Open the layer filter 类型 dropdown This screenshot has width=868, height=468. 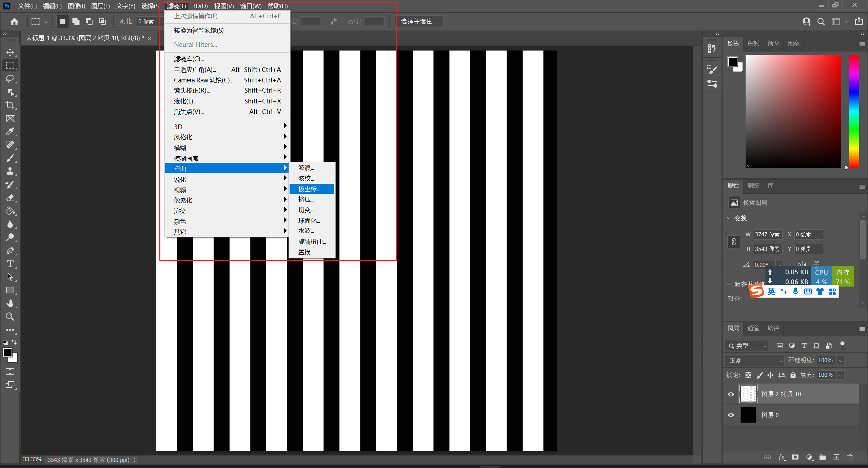(747, 346)
